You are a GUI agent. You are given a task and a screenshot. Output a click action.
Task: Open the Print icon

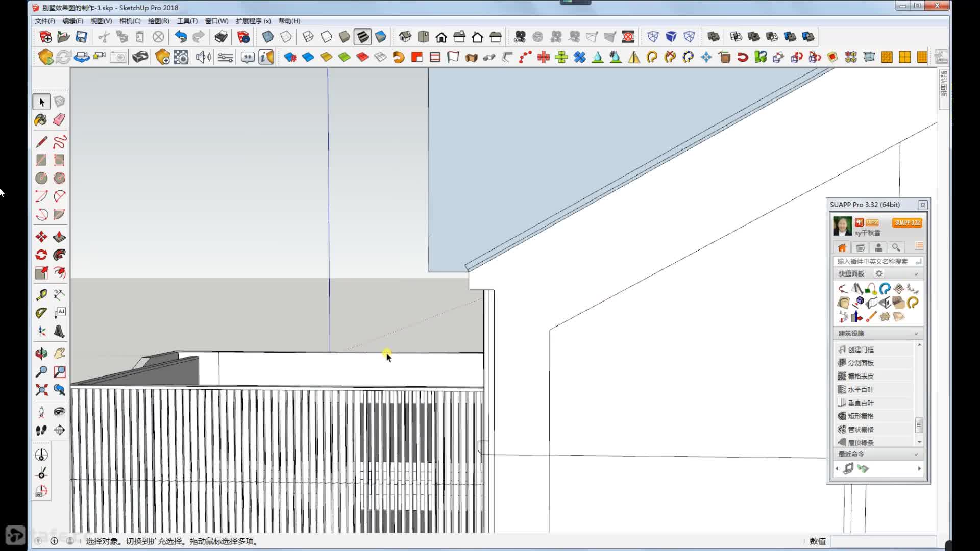[221, 37]
